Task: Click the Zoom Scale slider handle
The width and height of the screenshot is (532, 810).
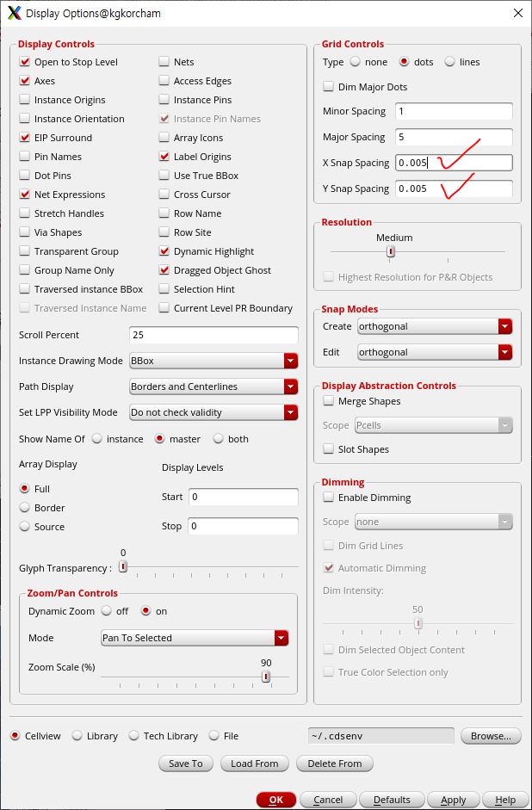Action: pos(265,677)
